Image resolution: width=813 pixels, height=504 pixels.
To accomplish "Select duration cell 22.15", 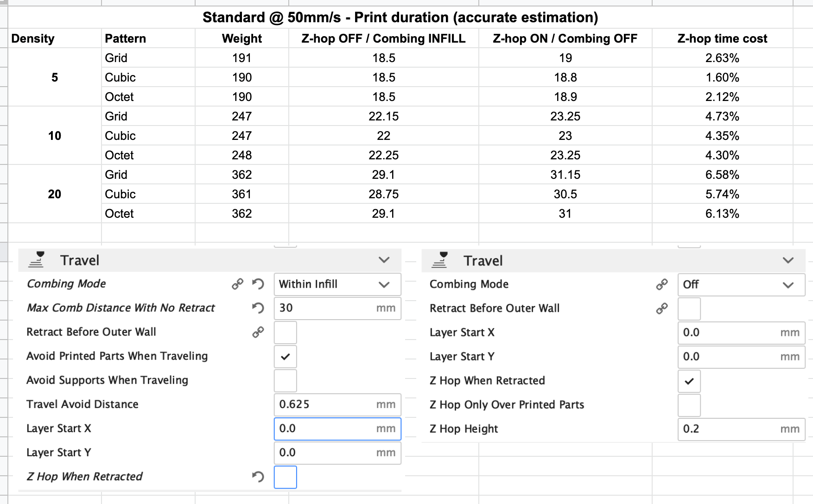I will pyautogui.click(x=384, y=116).
